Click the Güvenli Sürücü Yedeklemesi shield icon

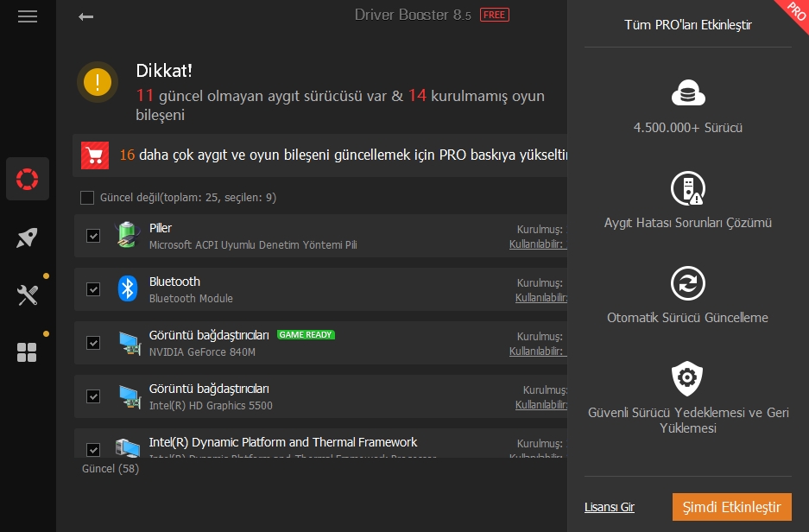687,378
